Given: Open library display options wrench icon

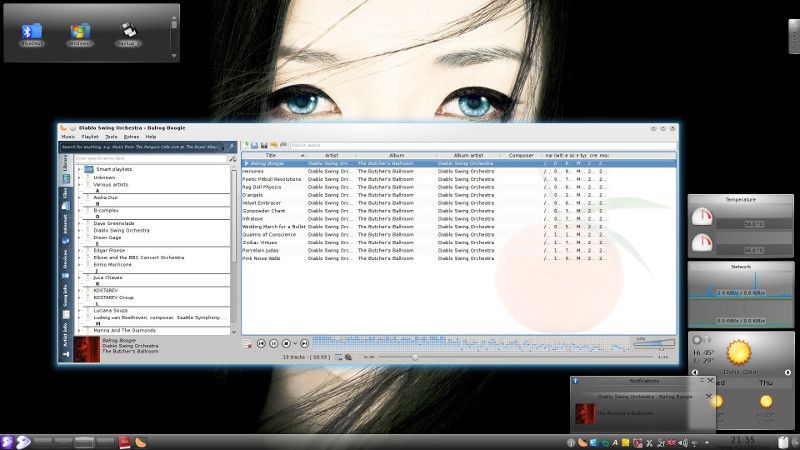Looking at the screenshot, I should [x=233, y=159].
